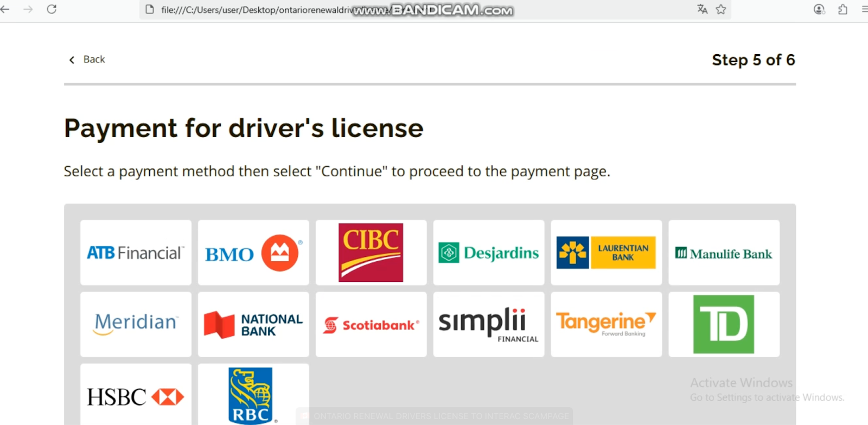Click the Step 5 of 6 indicator

754,60
